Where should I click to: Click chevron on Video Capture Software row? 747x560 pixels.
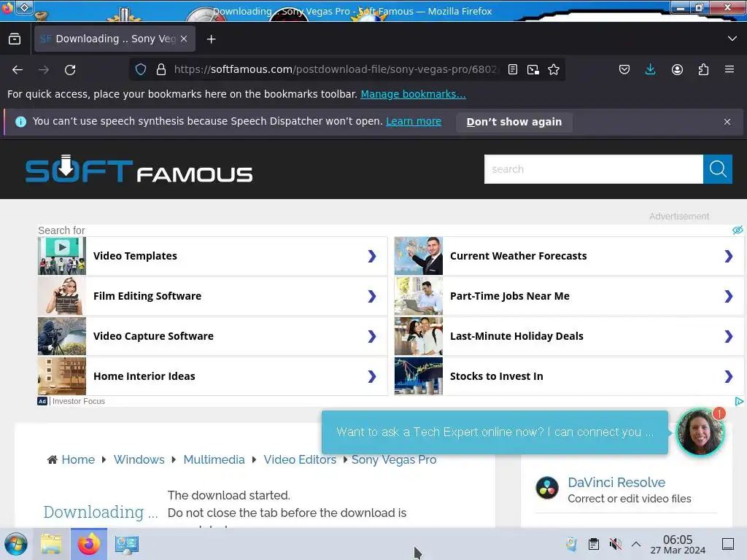point(372,336)
